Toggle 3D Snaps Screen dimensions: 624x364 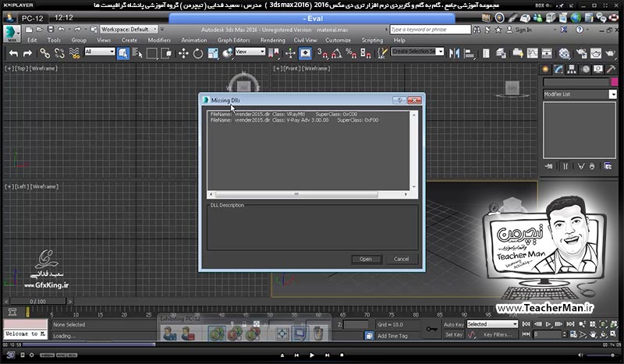322,53
